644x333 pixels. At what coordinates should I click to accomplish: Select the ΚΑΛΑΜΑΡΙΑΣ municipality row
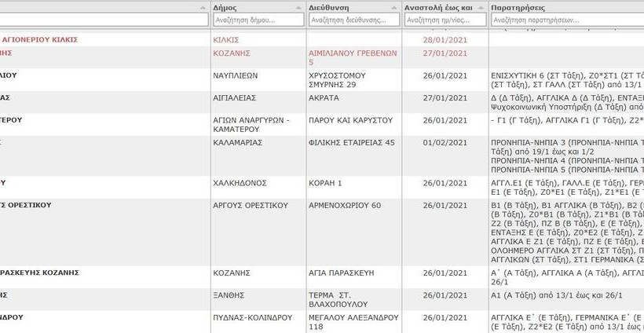[x=237, y=142]
